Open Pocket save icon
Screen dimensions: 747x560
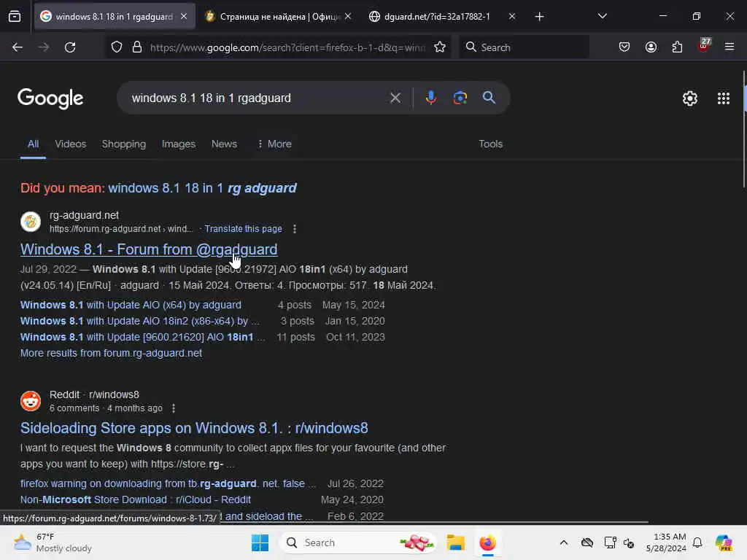pyautogui.click(x=624, y=47)
